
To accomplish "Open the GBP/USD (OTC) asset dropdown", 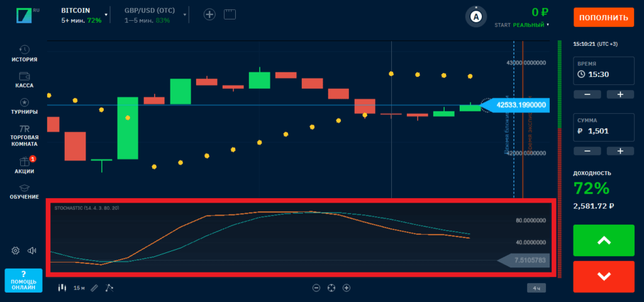I will pos(185,14).
